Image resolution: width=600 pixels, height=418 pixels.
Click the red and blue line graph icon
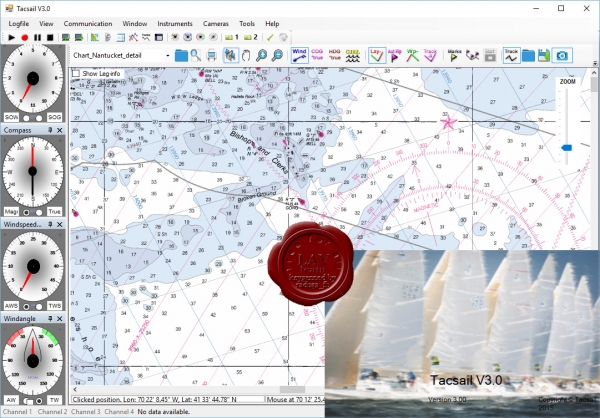(x=133, y=38)
